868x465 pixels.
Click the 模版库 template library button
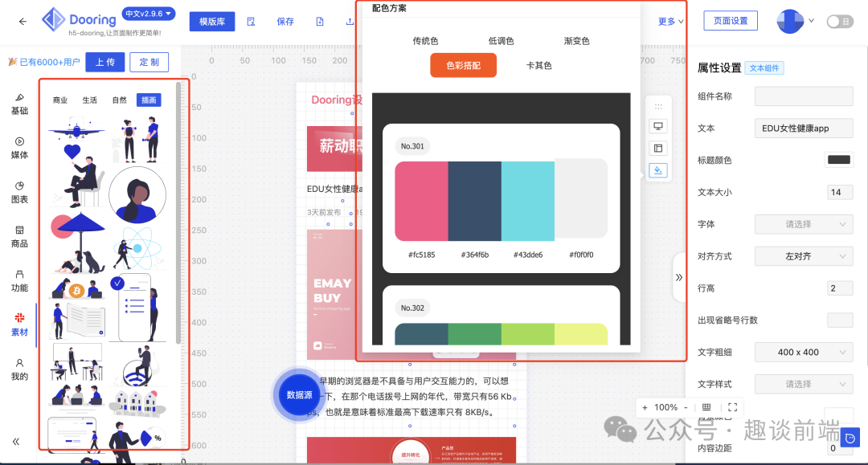[211, 21]
